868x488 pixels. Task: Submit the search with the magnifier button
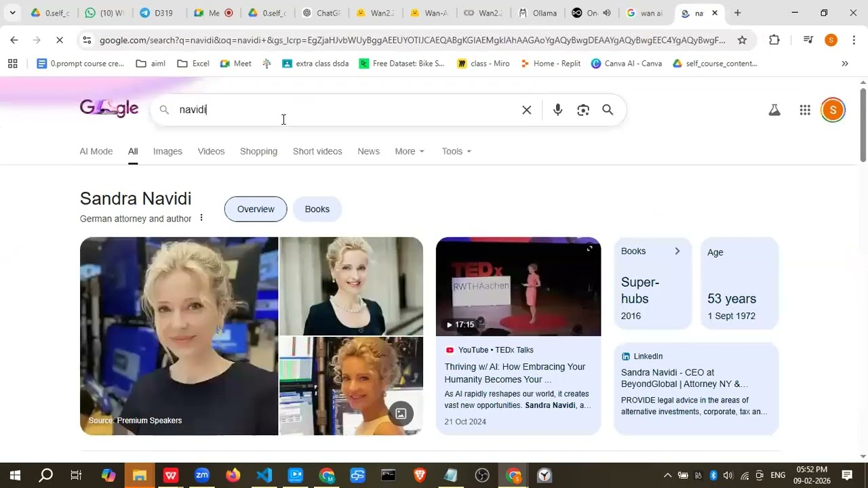[608, 110]
